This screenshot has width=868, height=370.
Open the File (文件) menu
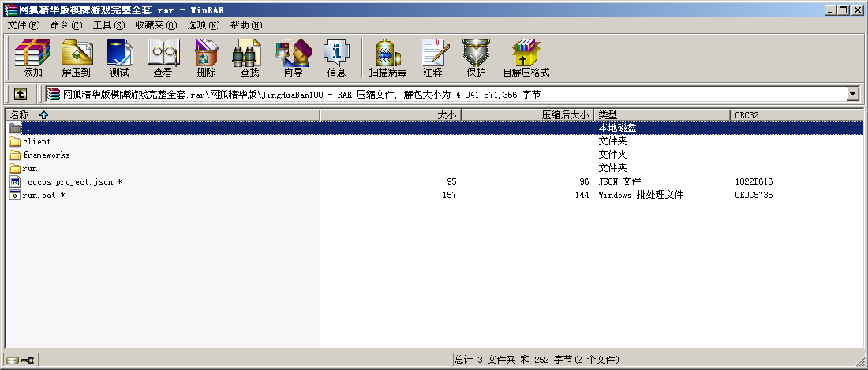[x=24, y=25]
